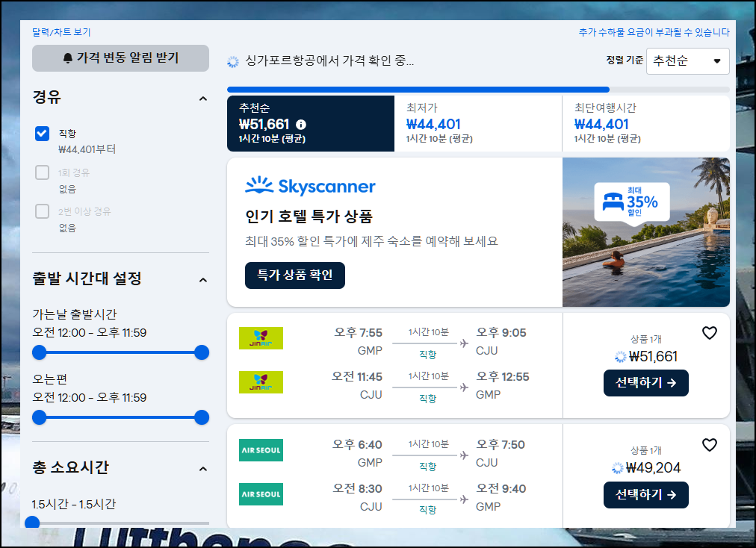Image resolution: width=756 pixels, height=548 pixels.
Task: Click the 특가 상품 확인 button
Action: coord(295,275)
